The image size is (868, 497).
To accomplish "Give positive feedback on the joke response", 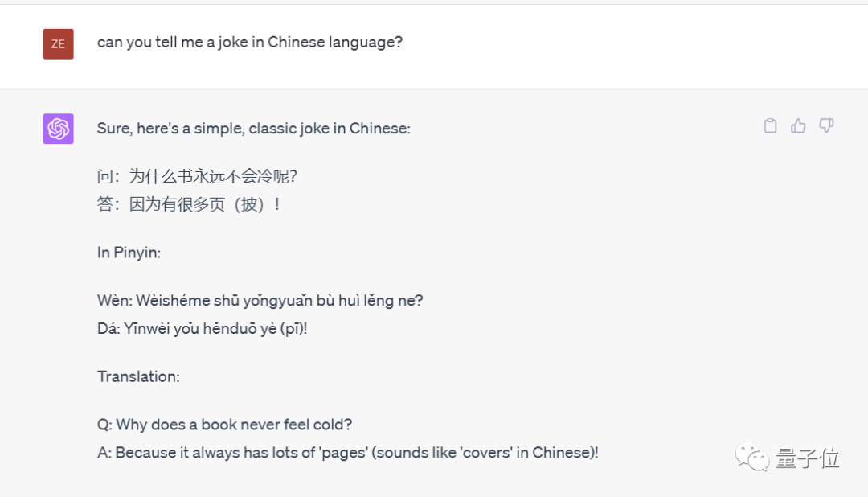I will point(798,125).
